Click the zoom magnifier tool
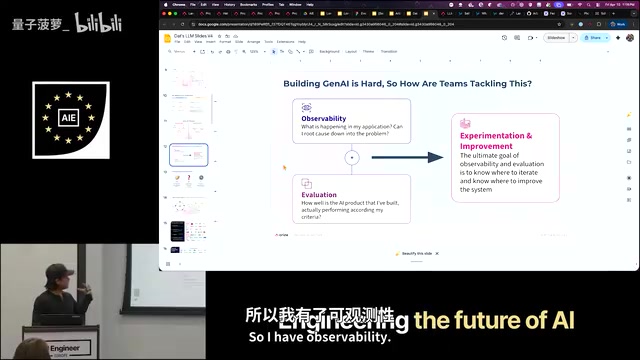The width and height of the screenshot is (640, 360). point(244,52)
